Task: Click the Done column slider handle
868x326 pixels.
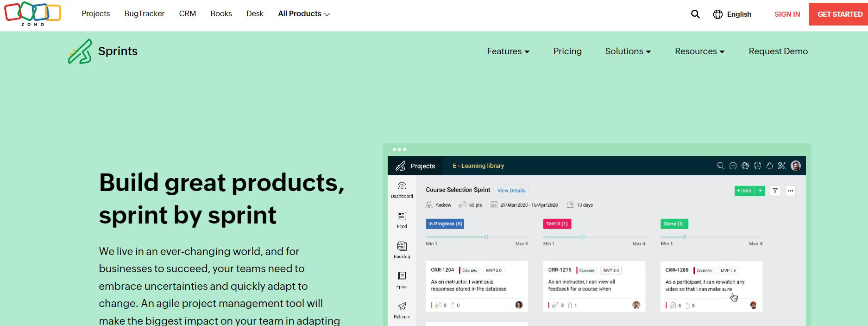Action: 685,237
